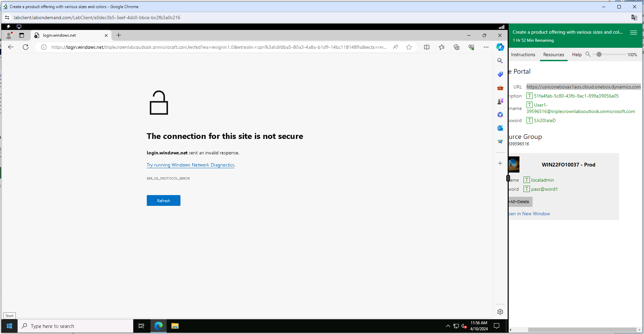
Task: Open Outlook in Edge sidebar
Action: [x=500, y=128]
